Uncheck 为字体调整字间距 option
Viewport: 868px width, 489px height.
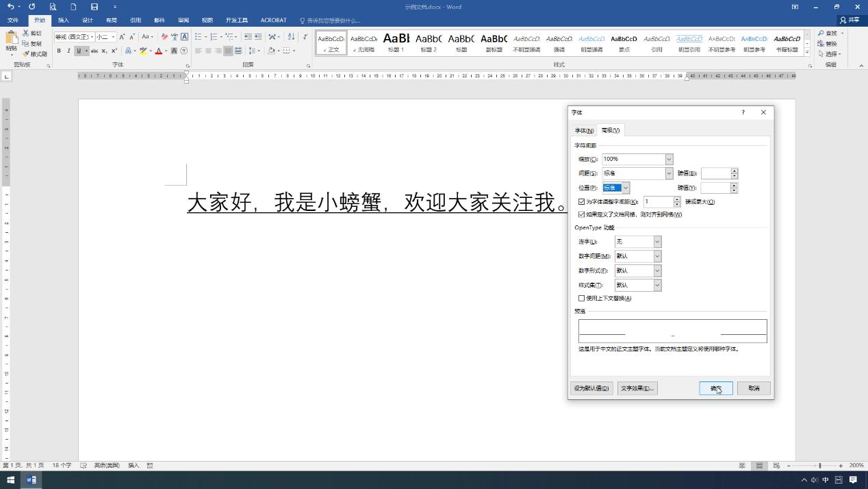click(582, 201)
